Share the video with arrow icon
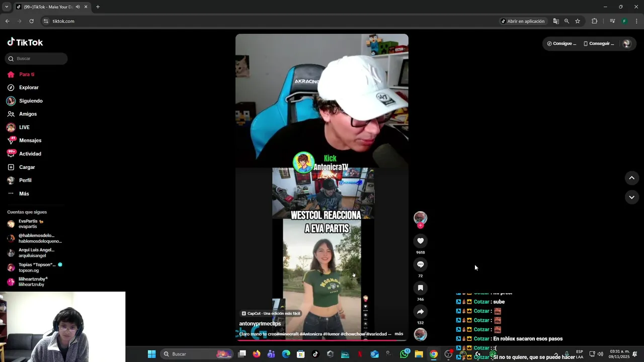Screen dimensions: 644x362 tap(421, 311)
